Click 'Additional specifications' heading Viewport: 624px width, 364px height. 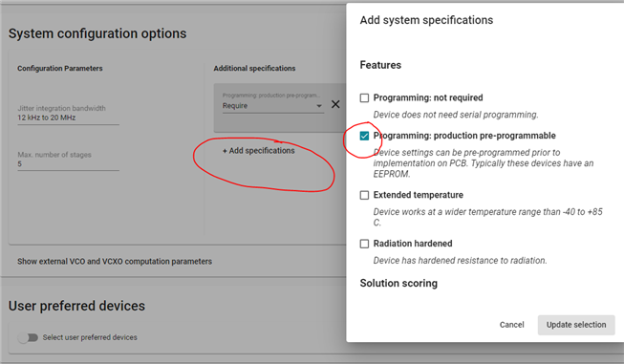[254, 69]
